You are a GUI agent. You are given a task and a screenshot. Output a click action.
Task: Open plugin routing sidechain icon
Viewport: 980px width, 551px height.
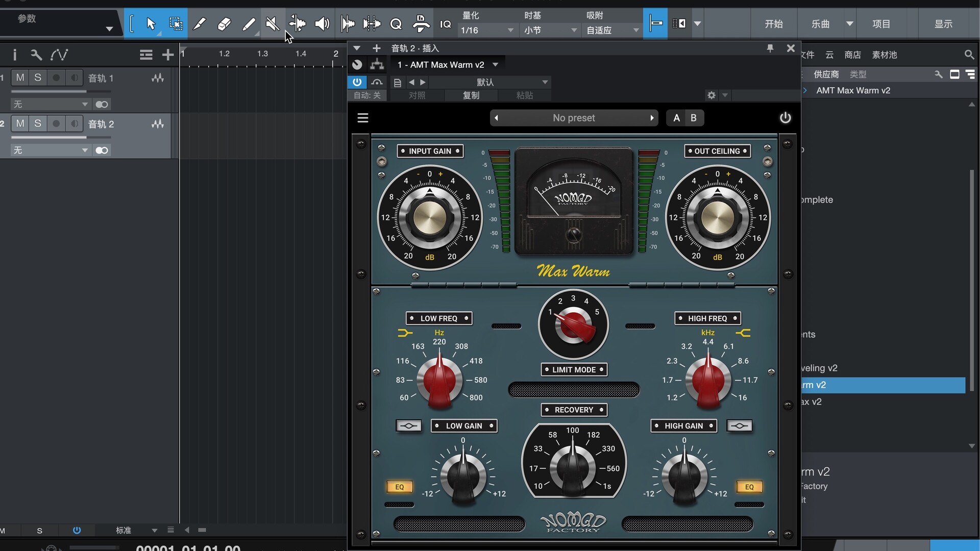pos(377,64)
